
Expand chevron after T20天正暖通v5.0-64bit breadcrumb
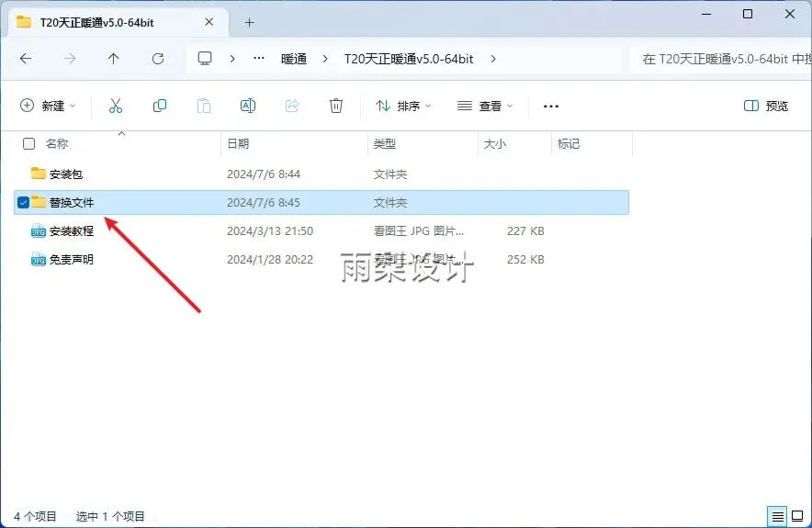click(493, 59)
